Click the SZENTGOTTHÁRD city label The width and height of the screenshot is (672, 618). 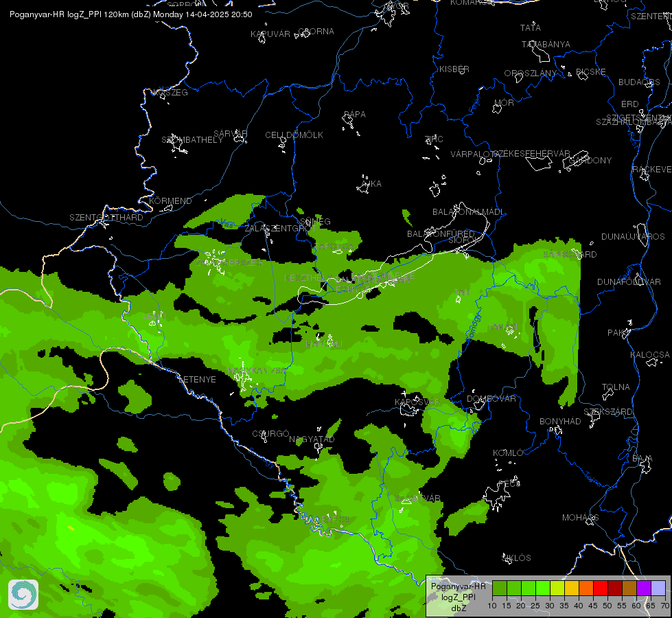(106, 218)
